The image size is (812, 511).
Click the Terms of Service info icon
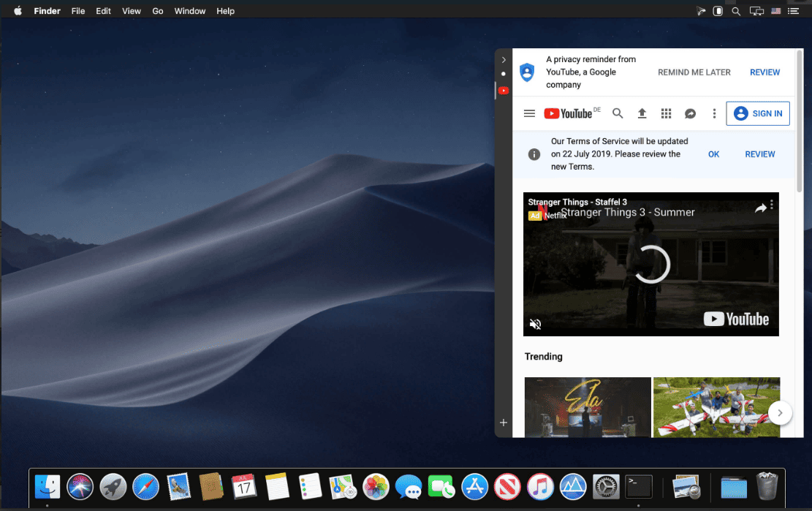(x=534, y=154)
